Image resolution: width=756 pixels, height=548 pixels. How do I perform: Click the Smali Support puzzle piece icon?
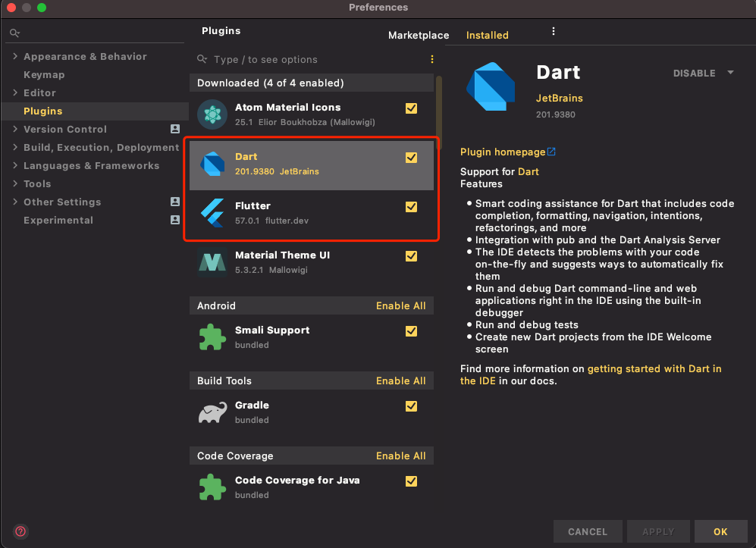pyautogui.click(x=212, y=337)
